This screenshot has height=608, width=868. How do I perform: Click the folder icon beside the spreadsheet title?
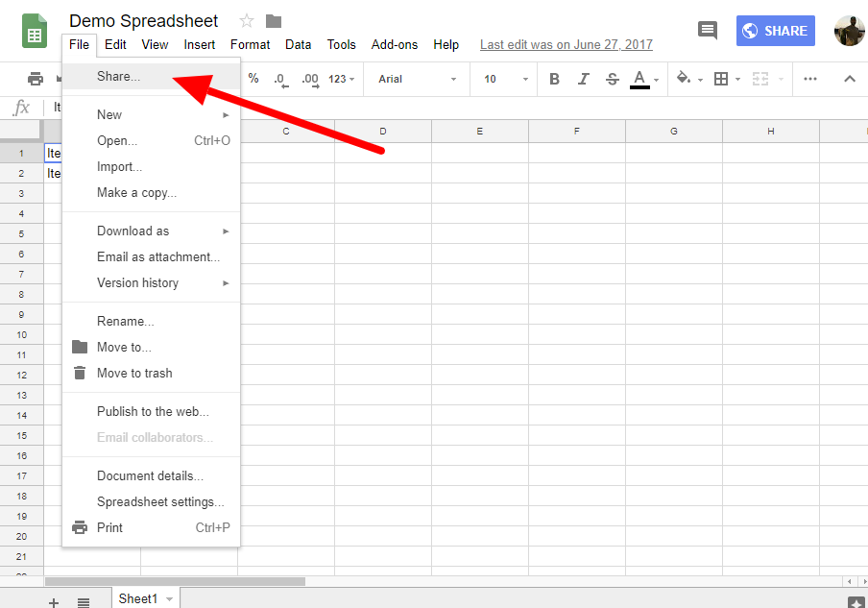(274, 21)
